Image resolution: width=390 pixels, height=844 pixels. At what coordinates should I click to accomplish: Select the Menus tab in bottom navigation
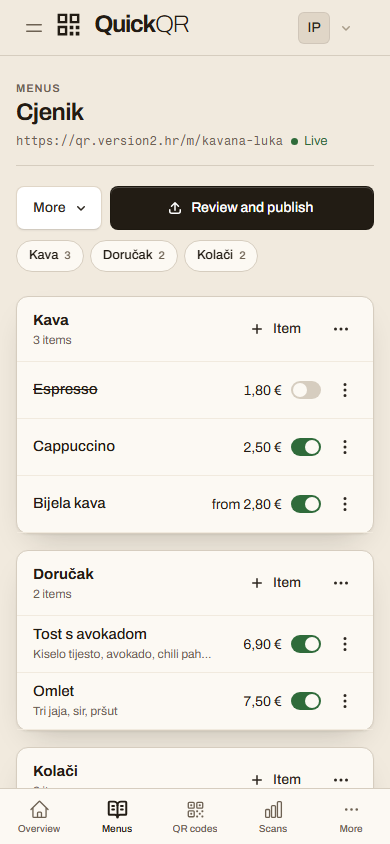[117, 817]
